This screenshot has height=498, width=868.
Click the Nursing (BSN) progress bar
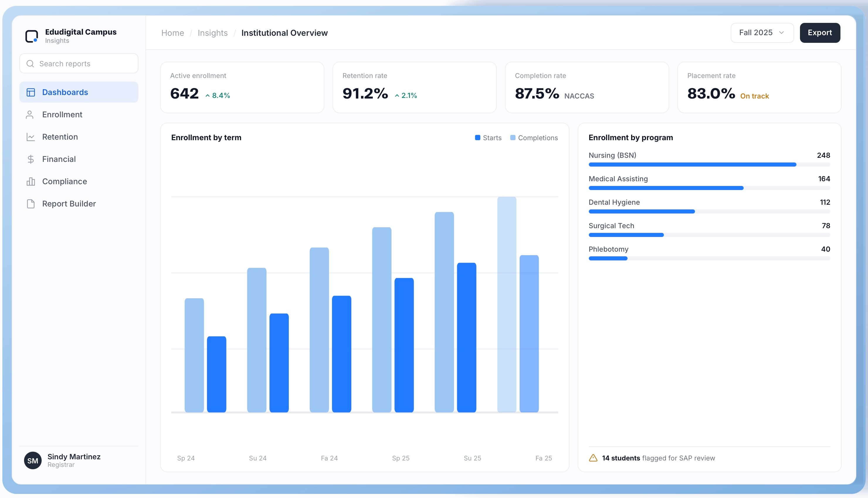709,165
